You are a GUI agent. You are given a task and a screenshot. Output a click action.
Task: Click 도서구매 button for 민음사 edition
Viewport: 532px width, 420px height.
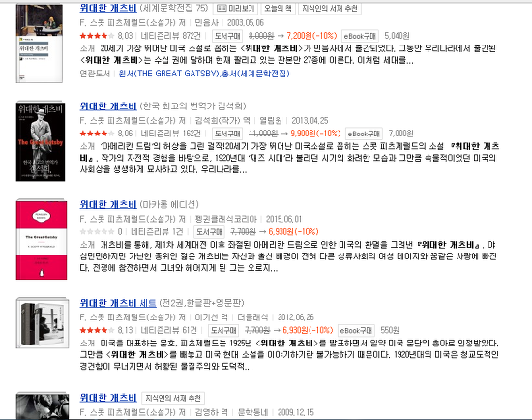coord(227,36)
